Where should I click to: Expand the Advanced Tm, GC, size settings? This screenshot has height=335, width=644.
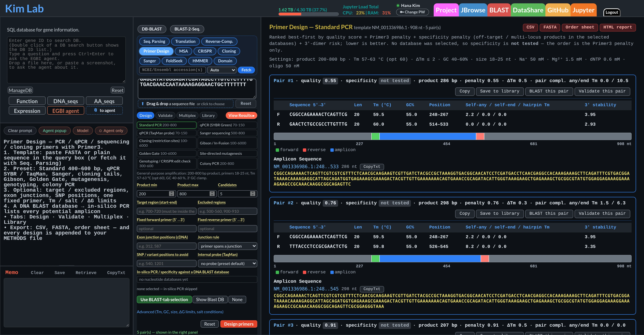tap(180, 312)
